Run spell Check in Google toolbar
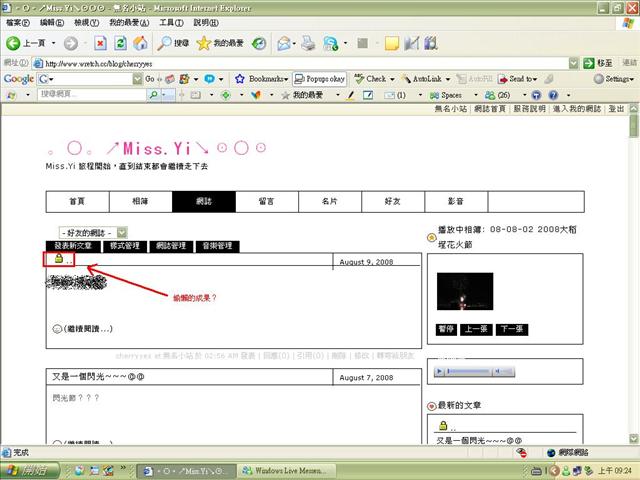Image resolution: width=640 pixels, height=480 pixels. (370, 79)
